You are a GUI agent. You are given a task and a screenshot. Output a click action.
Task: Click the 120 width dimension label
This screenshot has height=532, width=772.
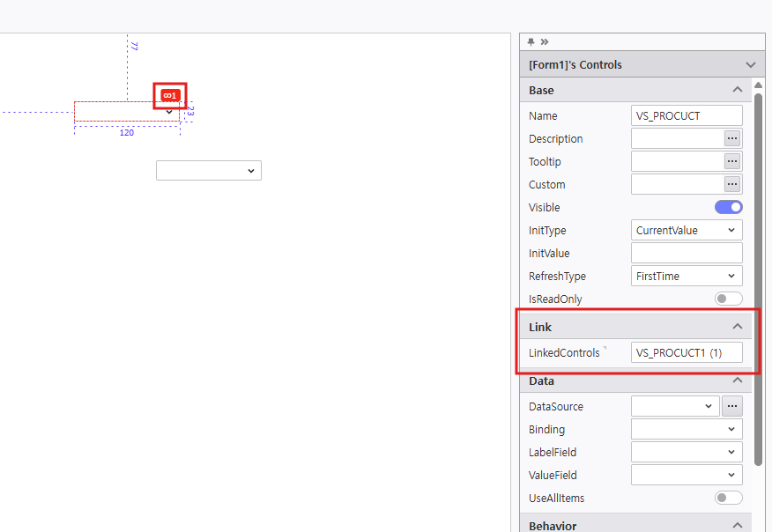click(x=127, y=132)
